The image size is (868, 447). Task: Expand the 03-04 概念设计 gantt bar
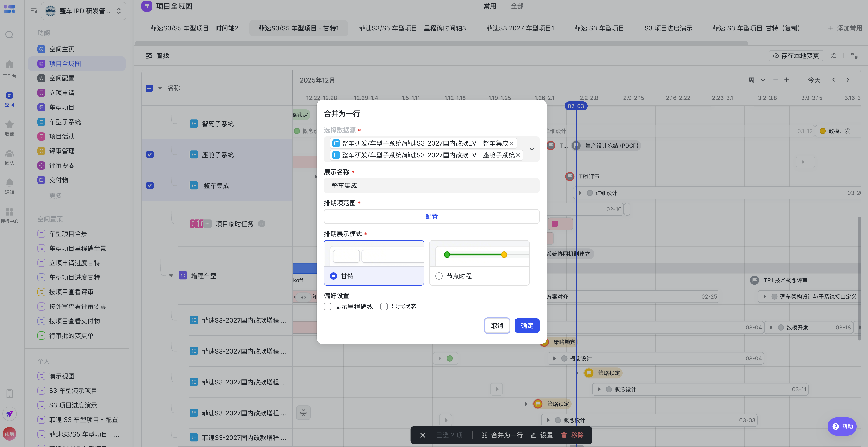tap(554, 358)
